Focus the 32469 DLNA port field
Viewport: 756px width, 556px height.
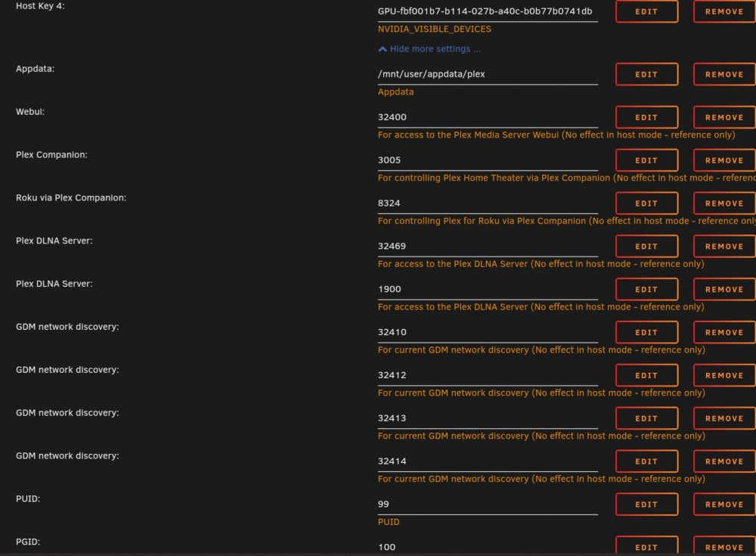click(x=488, y=246)
